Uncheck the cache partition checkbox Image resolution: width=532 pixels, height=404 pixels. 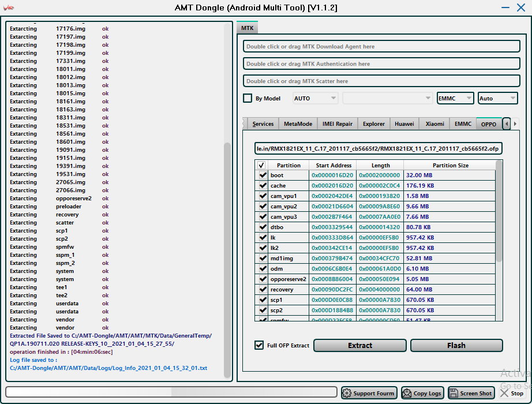263,185
